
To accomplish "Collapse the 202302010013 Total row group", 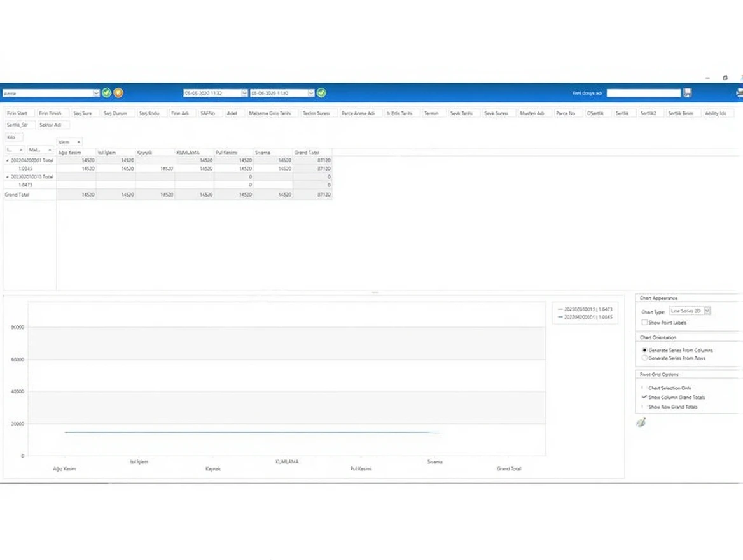I will pyautogui.click(x=7, y=177).
